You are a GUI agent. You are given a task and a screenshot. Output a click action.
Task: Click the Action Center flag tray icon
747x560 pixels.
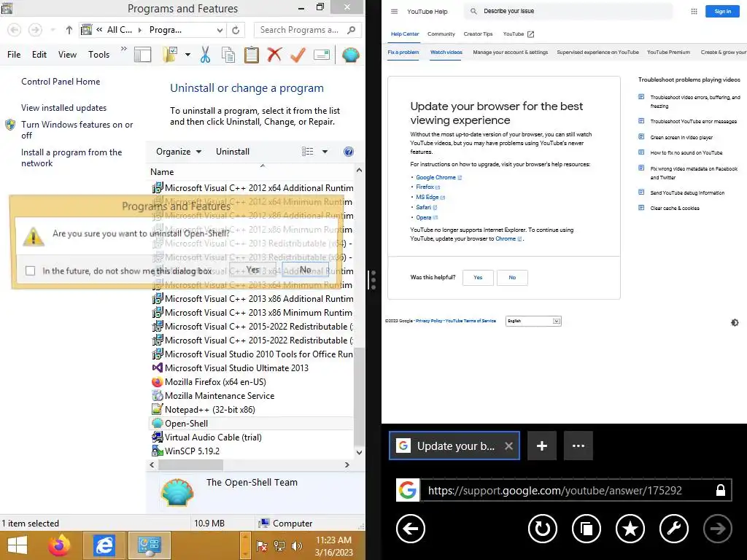pyautogui.click(x=262, y=546)
